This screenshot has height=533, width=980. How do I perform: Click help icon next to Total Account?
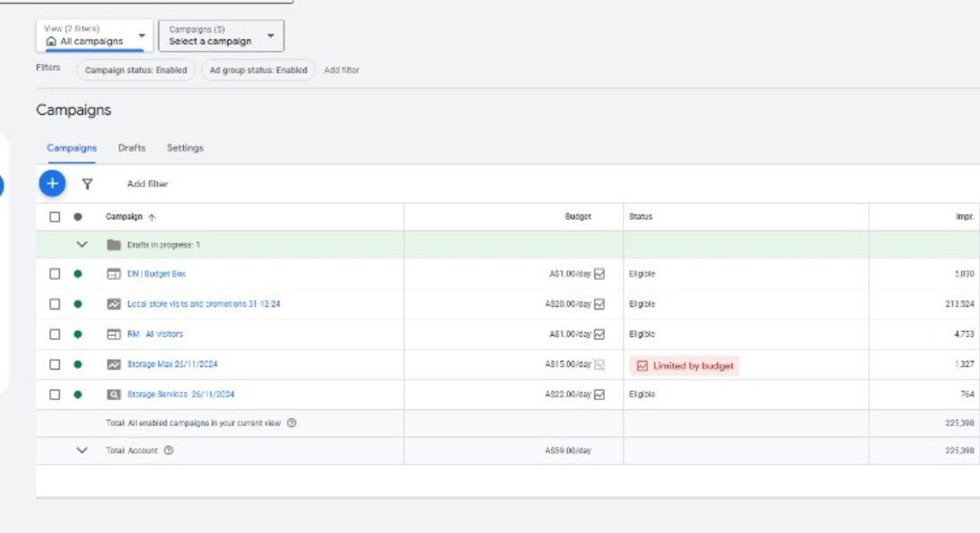coord(169,451)
